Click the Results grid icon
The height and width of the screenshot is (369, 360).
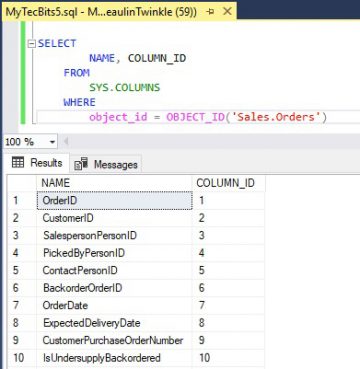click(x=18, y=163)
